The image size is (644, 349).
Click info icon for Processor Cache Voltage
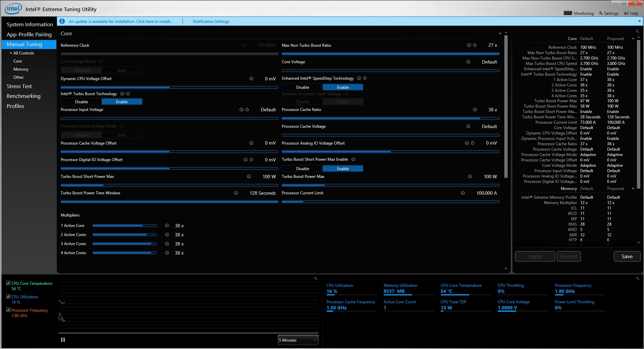click(x=468, y=126)
